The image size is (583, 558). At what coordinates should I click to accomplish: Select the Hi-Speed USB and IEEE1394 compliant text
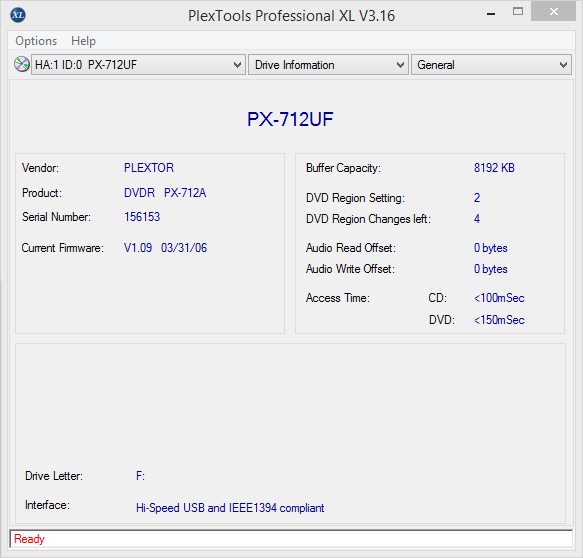pyautogui.click(x=230, y=508)
